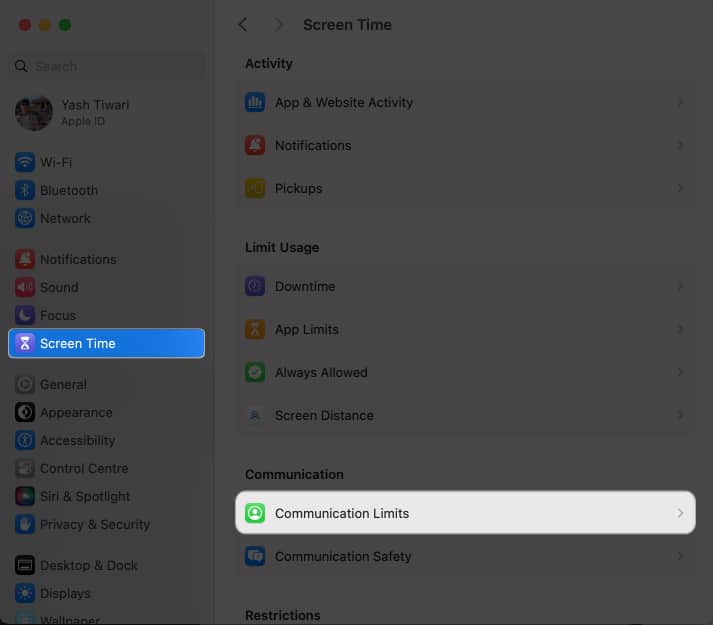Expand Communication Limits chevron arrow
The image size is (713, 625).
tap(680, 513)
